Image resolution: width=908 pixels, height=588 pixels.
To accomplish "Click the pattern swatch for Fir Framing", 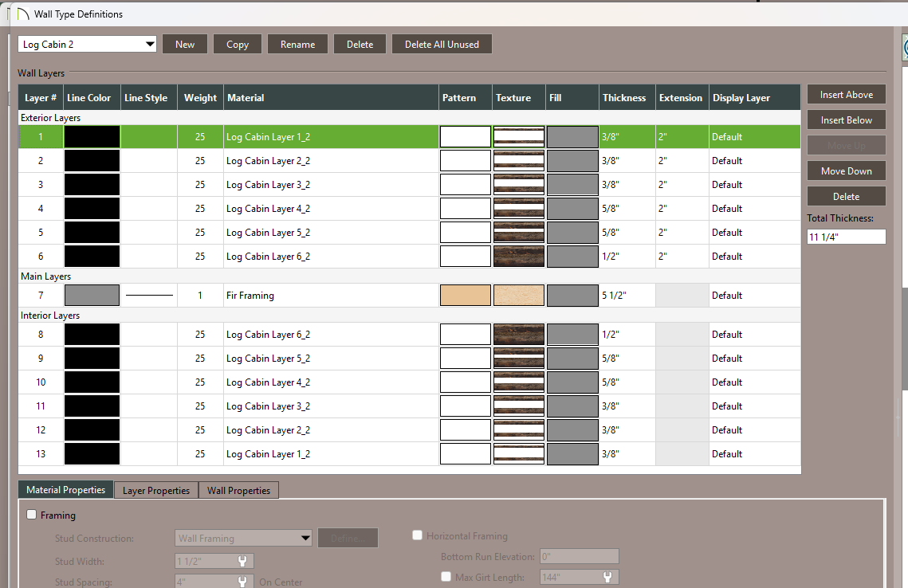I will coord(465,296).
